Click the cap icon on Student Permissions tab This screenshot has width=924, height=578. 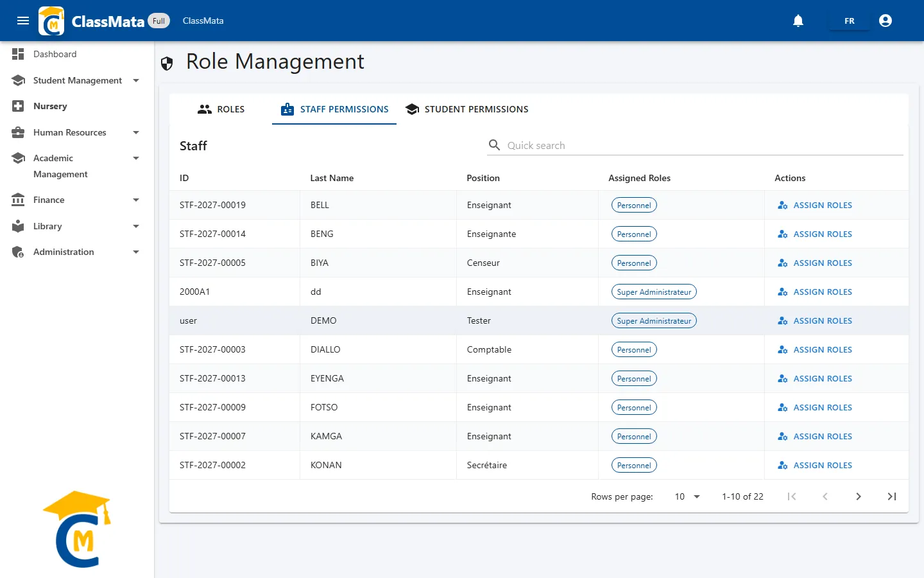[413, 109]
